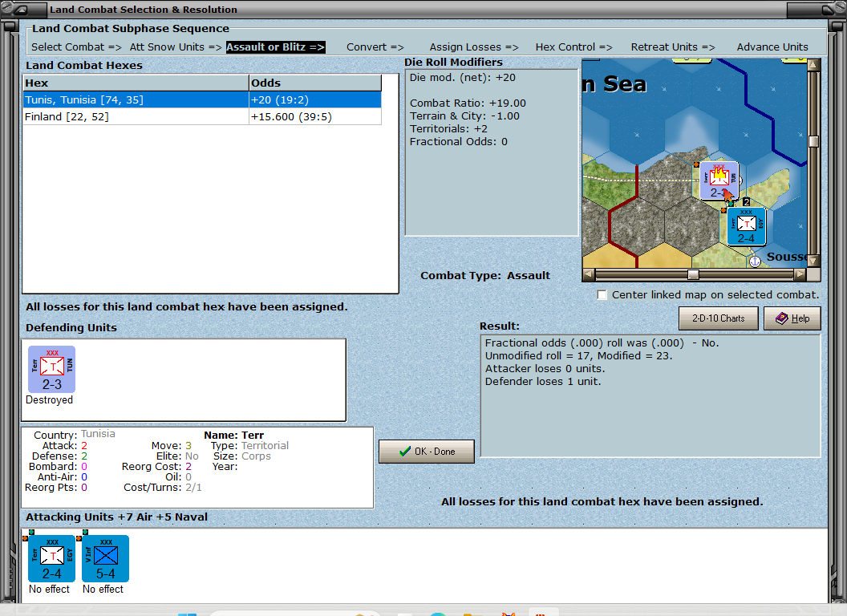The height and width of the screenshot is (616, 847).
Task: Click the green checkmark on OK - Done
Action: coord(405,452)
